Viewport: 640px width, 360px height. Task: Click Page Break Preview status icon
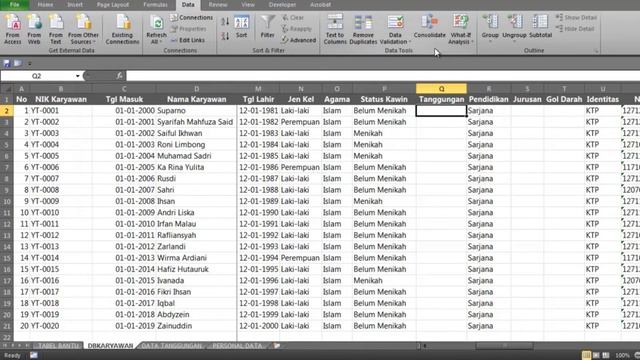click(606, 356)
